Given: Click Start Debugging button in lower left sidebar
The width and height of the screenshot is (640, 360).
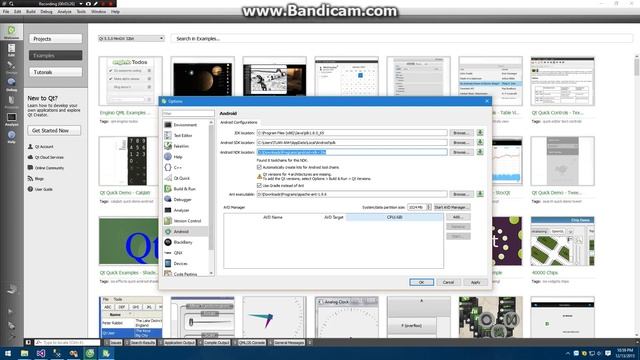Looking at the screenshot, I should pyautogui.click(x=11, y=325).
